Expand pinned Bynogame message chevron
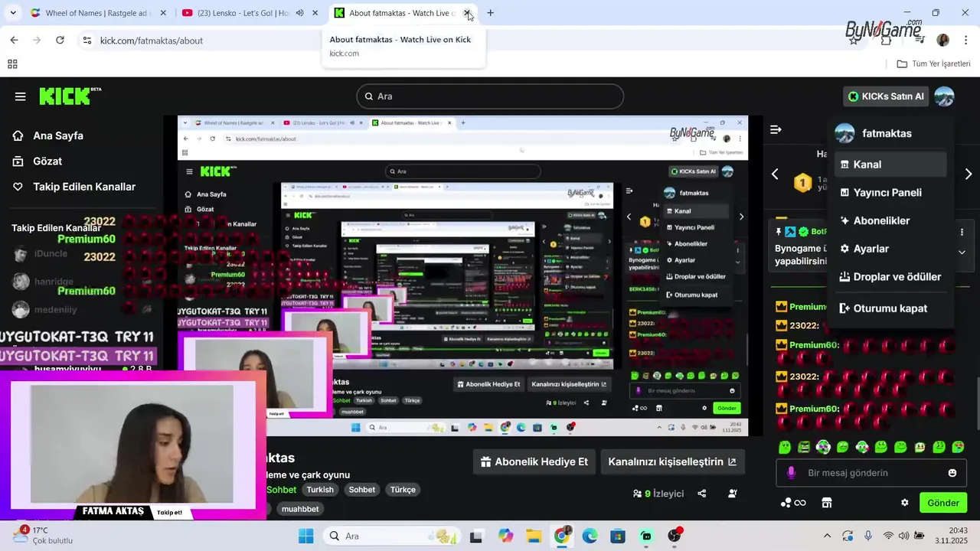 click(962, 253)
